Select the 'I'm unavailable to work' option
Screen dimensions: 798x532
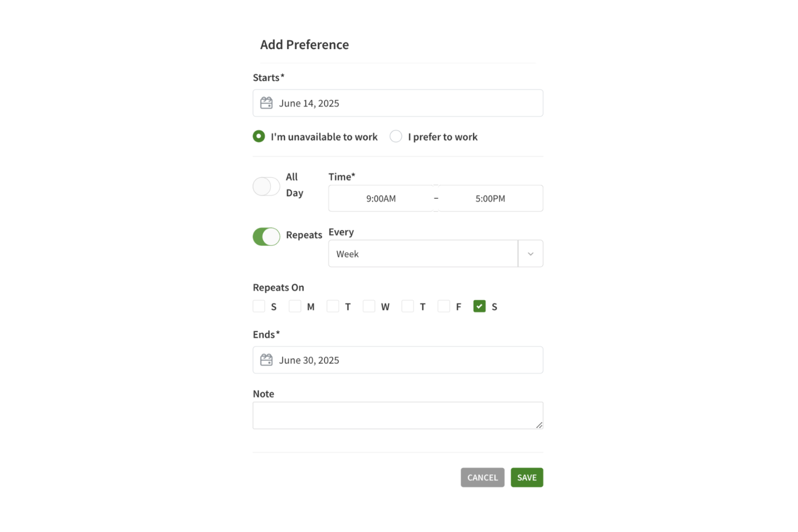tap(259, 136)
